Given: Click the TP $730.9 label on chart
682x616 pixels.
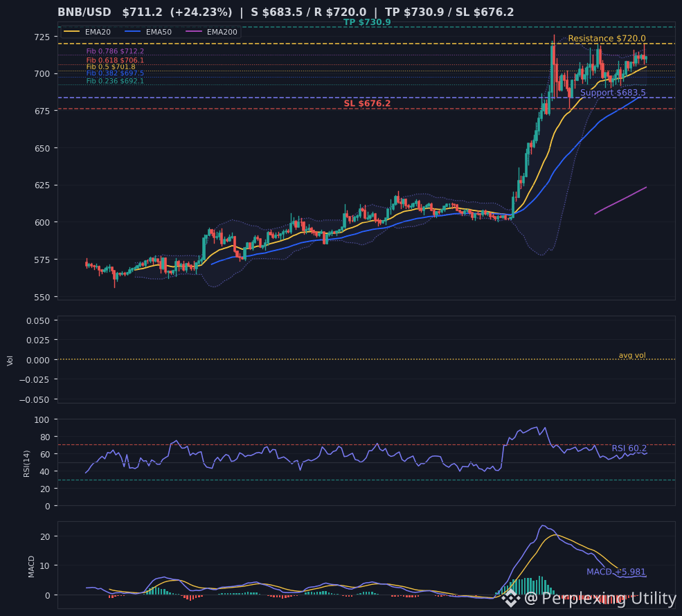Looking at the screenshot, I should (x=367, y=22).
